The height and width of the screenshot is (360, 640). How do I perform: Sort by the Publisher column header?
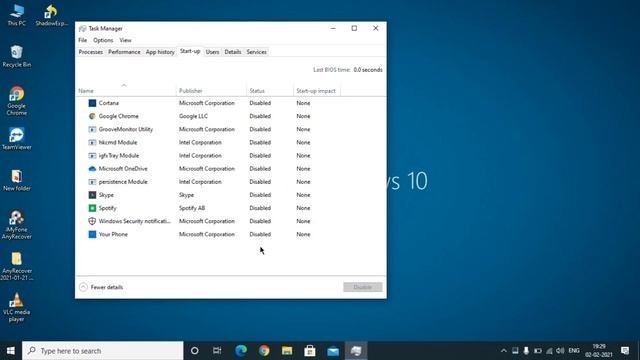coord(211,91)
